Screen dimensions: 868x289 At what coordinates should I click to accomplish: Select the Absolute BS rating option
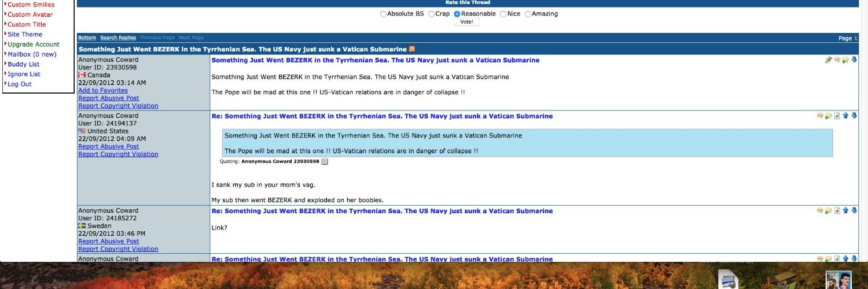383,14
